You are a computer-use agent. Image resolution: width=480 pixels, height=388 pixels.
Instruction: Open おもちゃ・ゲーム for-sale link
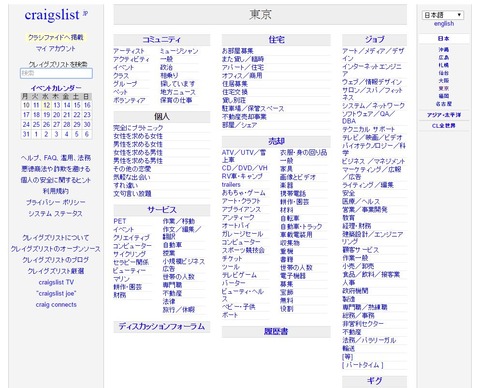(244, 193)
